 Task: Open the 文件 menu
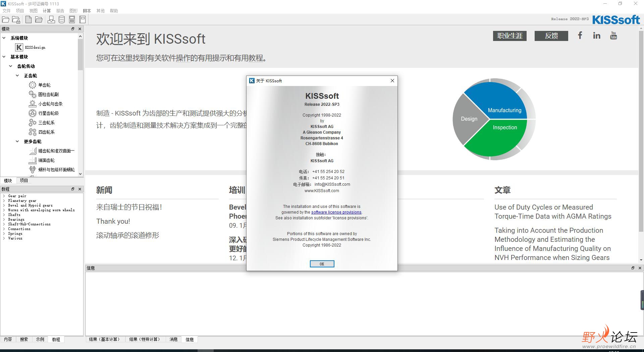[x=6, y=11]
